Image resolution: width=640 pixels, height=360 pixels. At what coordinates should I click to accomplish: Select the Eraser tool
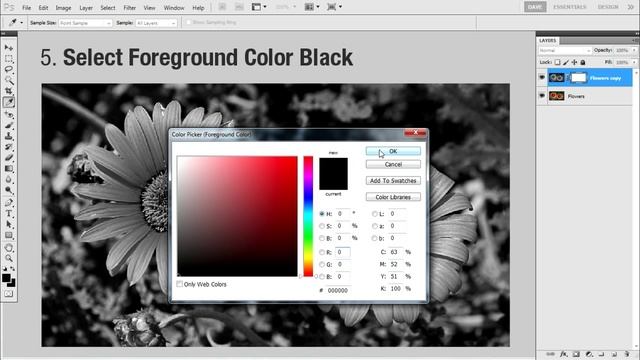(9, 158)
